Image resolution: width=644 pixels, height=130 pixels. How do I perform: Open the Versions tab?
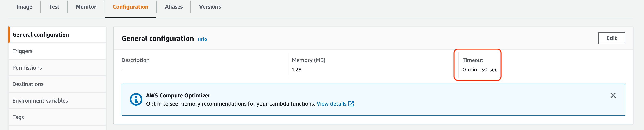click(x=210, y=7)
